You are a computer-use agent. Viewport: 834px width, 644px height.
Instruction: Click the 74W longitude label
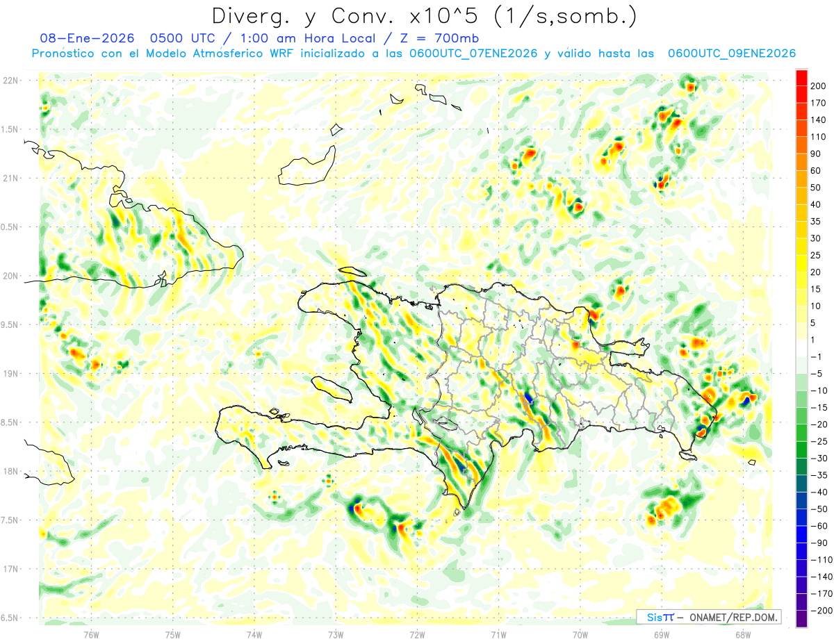(254, 634)
